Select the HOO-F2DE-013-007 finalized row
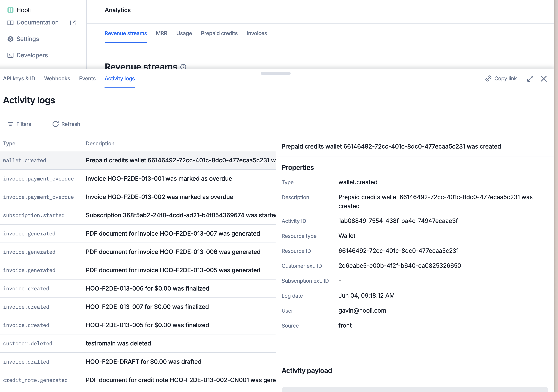 click(138, 307)
